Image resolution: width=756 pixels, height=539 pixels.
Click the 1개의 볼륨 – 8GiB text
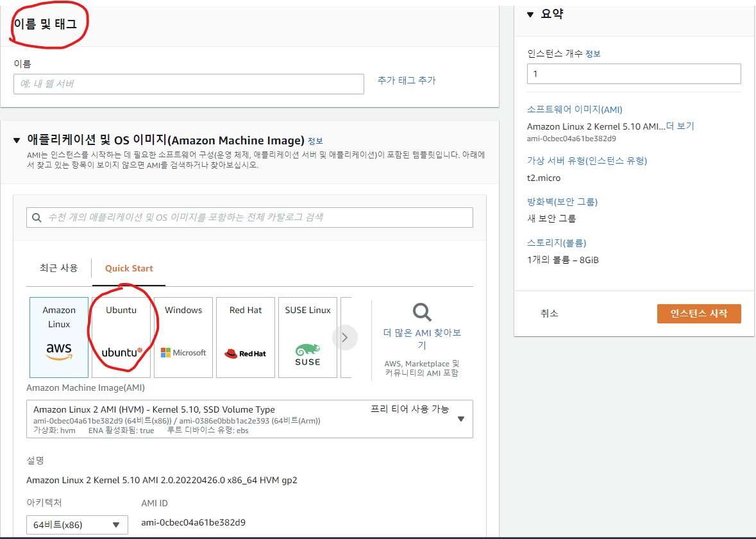click(x=562, y=260)
